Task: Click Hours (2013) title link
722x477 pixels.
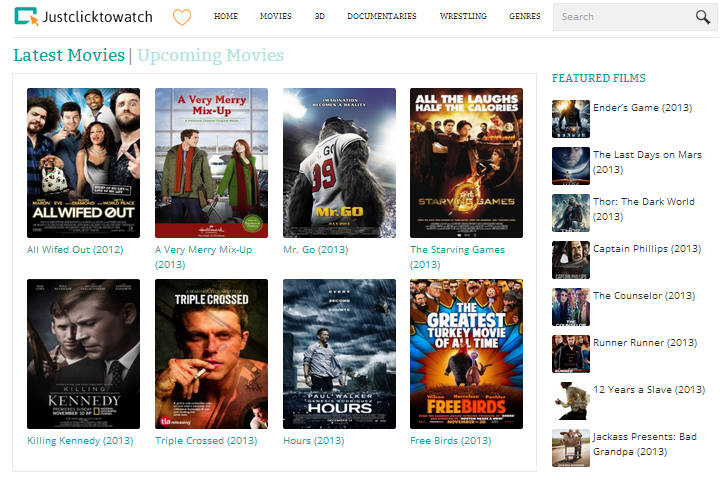Action: pos(314,441)
